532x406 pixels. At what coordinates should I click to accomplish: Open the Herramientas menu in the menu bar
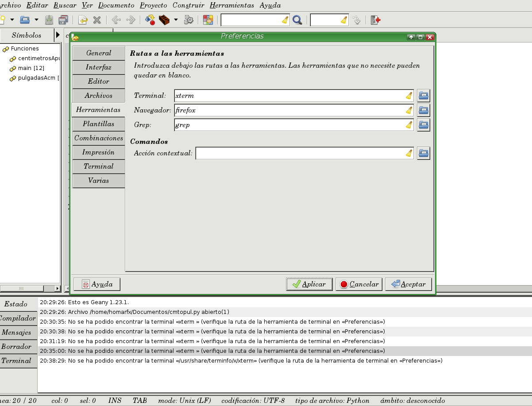point(232,5)
